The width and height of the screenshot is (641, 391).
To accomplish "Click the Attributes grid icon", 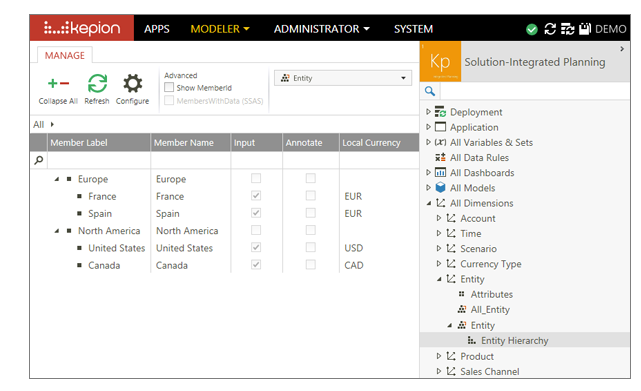I will pos(462,294).
